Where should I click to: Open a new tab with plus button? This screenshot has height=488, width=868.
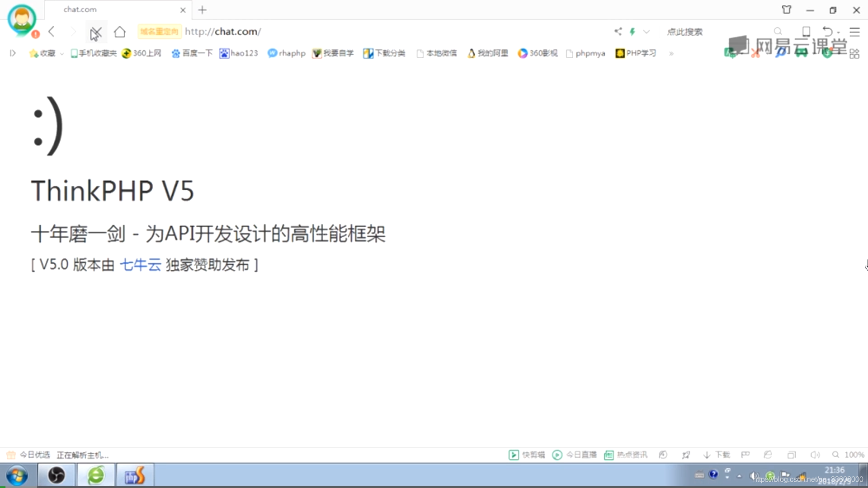(x=203, y=10)
